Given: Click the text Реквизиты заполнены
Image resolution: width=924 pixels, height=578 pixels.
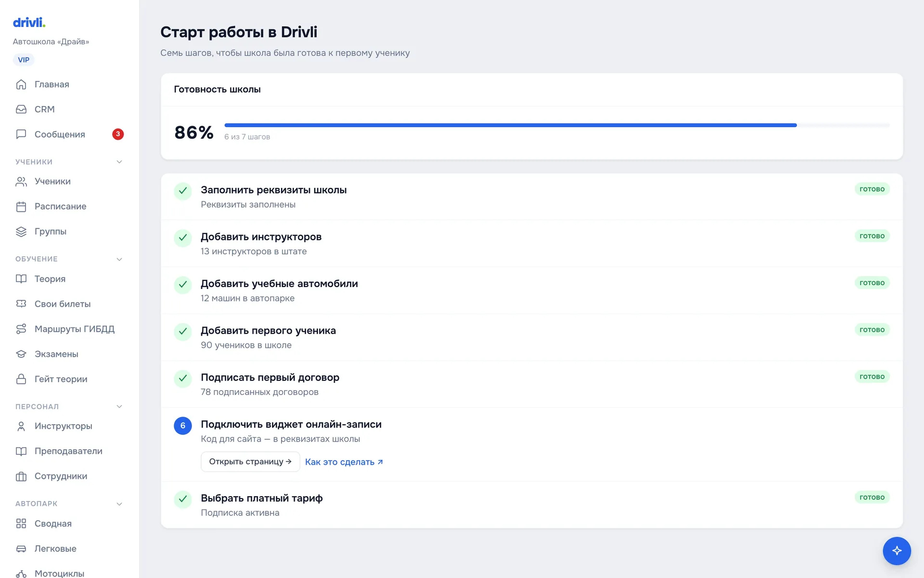Looking at the screenshot, I should pos(248,205).
